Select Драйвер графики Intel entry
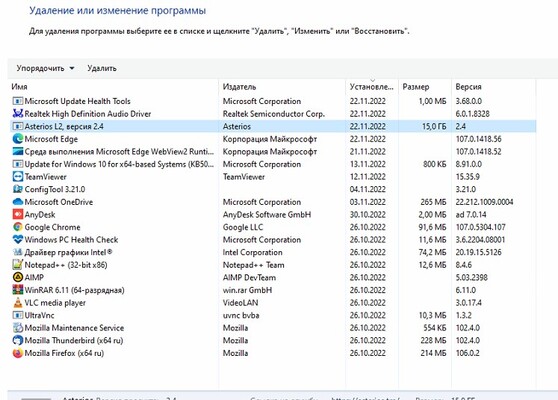The height and width of the screenshot is (400, 558). tap(68, 252)
